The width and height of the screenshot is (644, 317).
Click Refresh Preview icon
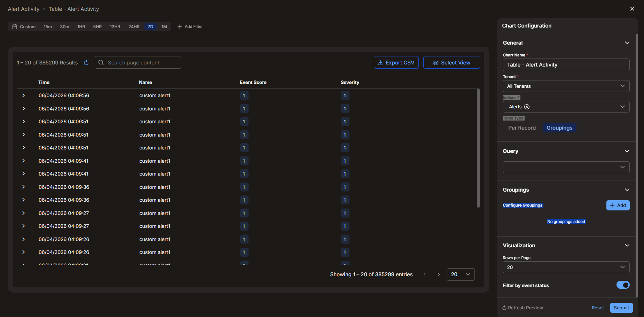click(x=504, y=308)
